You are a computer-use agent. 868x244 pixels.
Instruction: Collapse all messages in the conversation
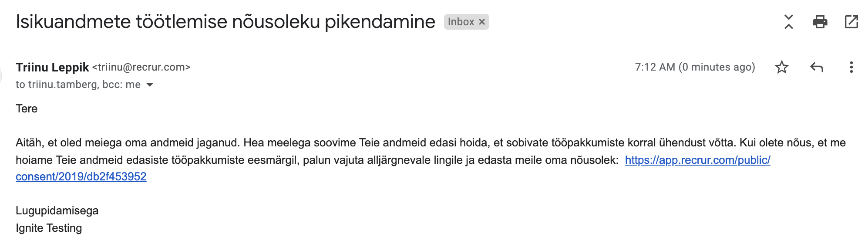click(788, 22)
